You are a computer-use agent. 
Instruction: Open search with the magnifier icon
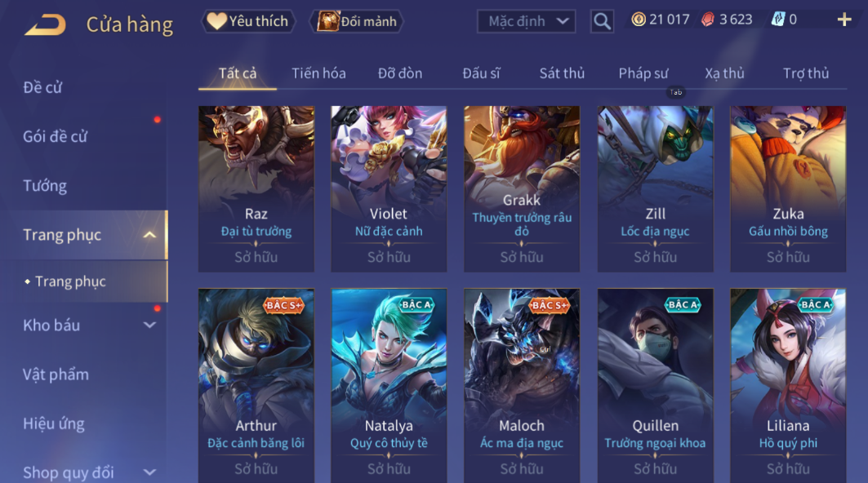[x=602, y=21]
